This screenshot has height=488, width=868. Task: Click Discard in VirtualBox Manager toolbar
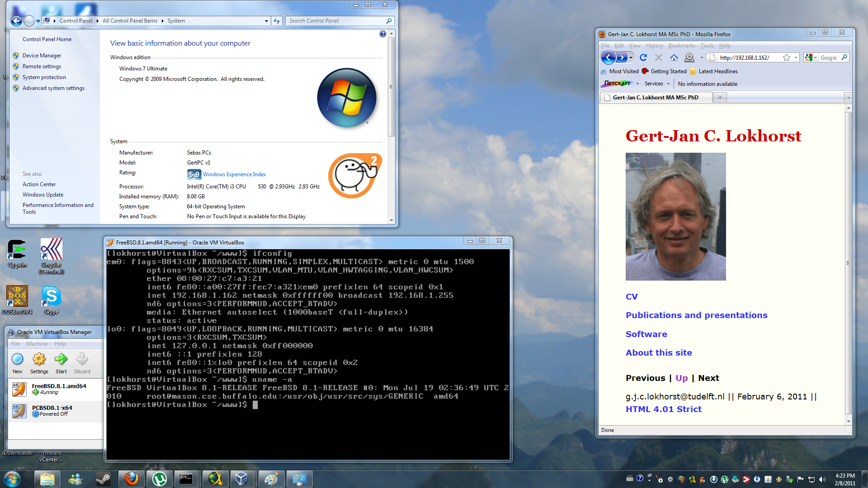82,363
